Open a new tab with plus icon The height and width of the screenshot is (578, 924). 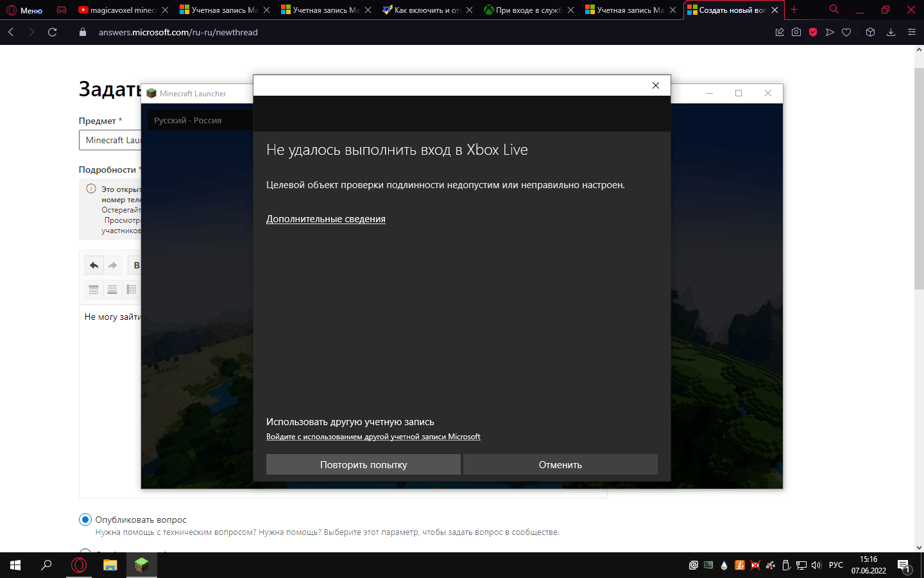pos(794,10)
